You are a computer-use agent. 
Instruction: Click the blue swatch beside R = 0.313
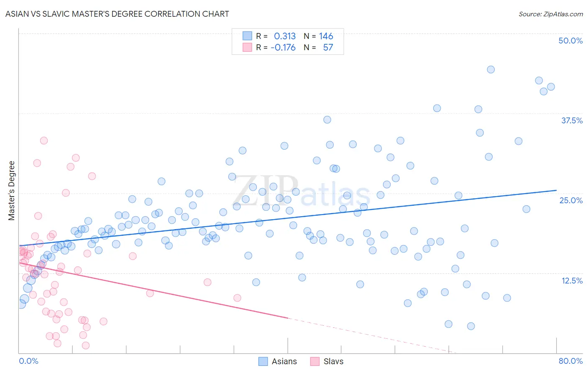(x=247, y=36)
